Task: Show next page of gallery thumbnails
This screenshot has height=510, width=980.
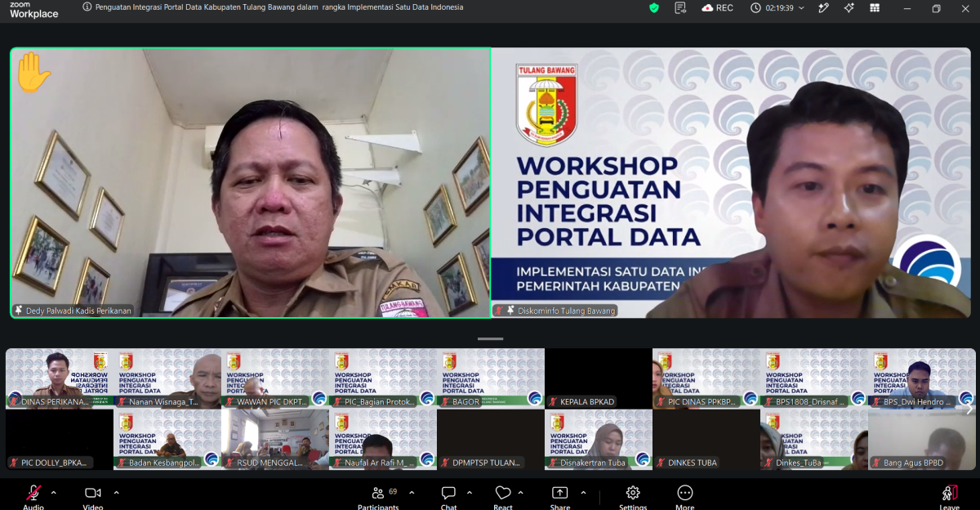Action: pyautogui.click(x=969, y=409)
